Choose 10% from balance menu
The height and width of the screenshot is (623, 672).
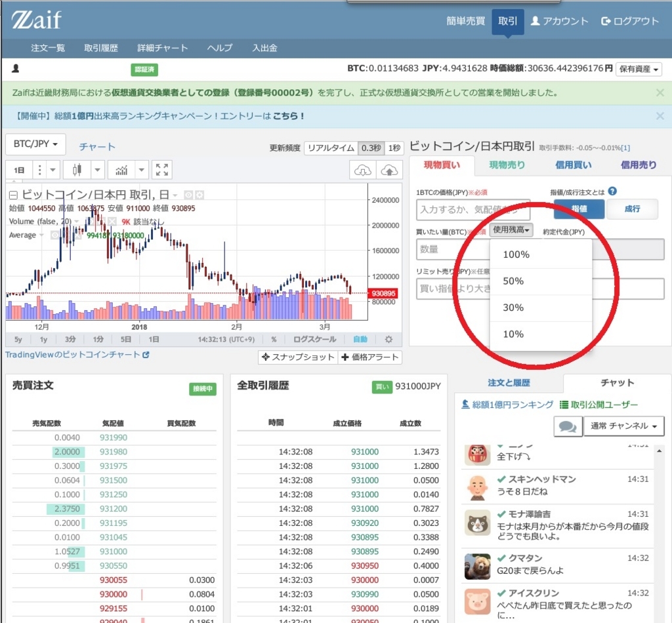coord(541,334)
